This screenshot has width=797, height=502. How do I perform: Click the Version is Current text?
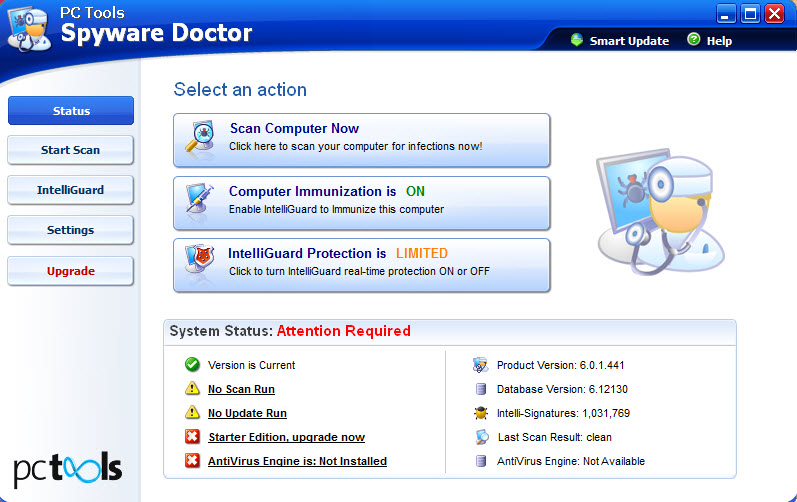[x=252, y=365]
